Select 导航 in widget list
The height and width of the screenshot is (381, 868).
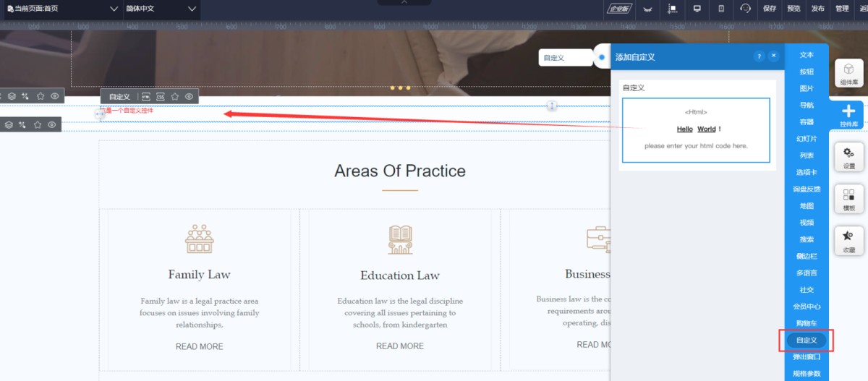click(x=807, y=105)
